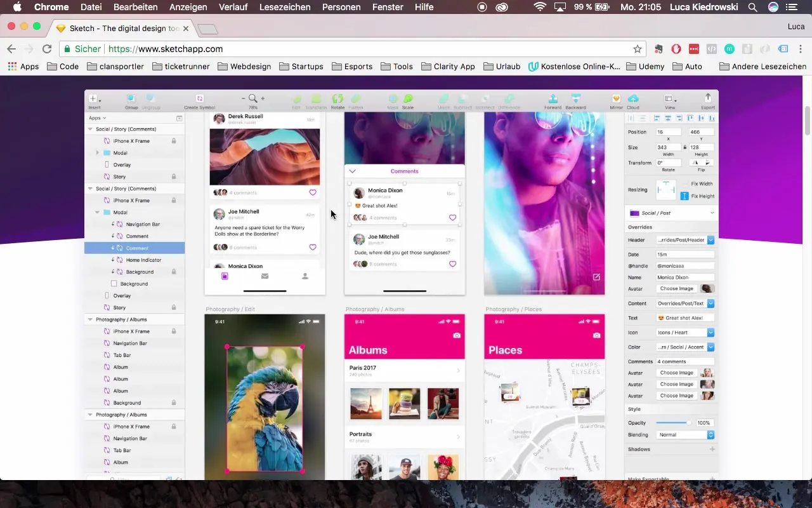Toggle lock on the Background layer under Photography / Albums

click(174, 403)
